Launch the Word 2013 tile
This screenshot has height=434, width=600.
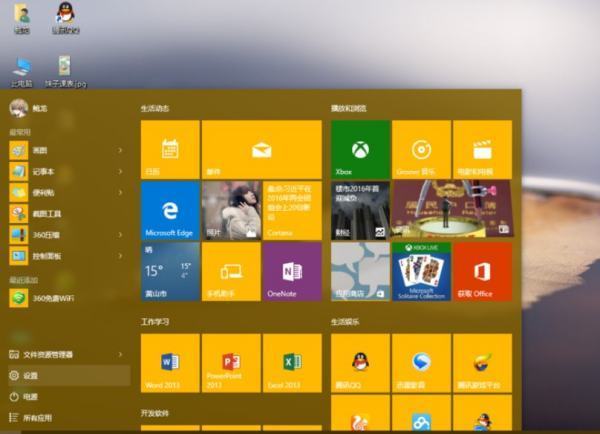(170, 363)
